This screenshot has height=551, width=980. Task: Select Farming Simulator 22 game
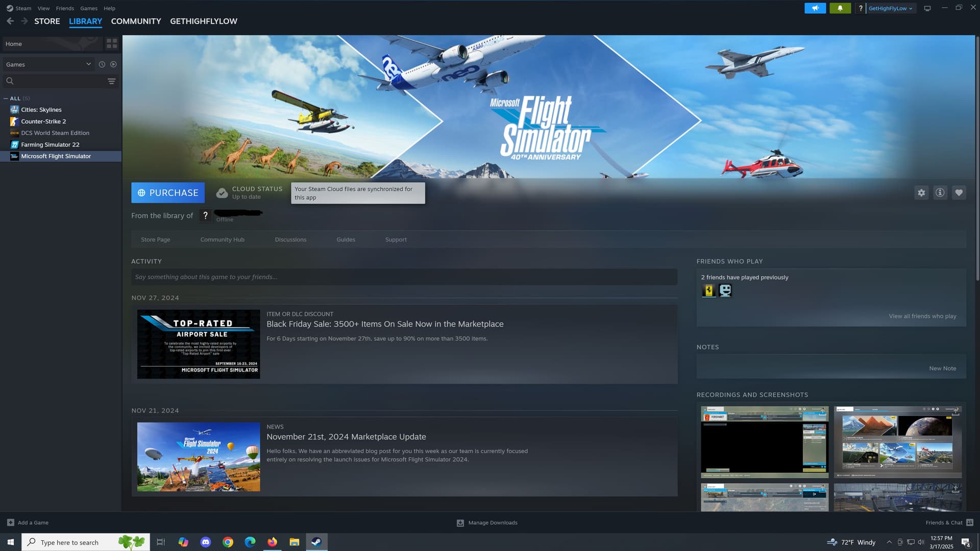(61, 145)
